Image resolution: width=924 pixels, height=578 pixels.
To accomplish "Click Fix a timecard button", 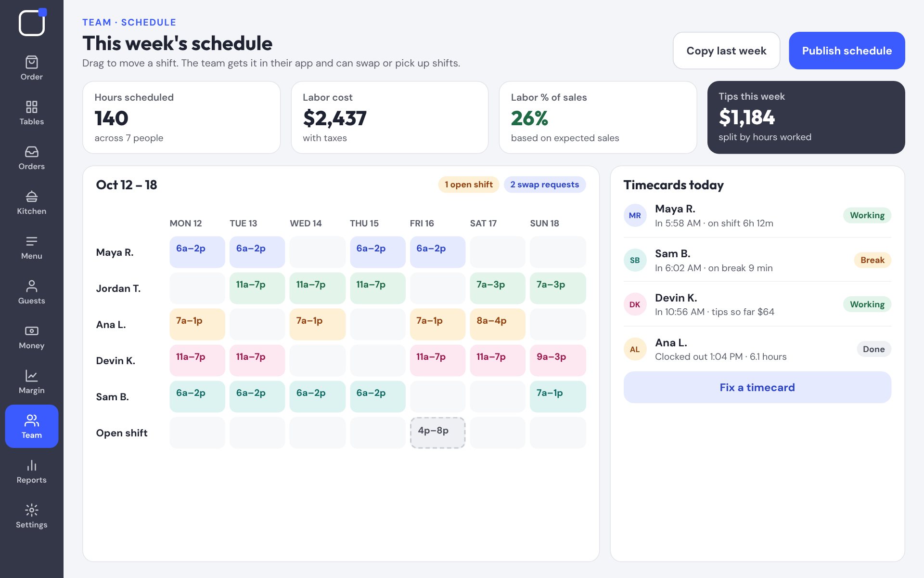I will [x=757, y=387].
